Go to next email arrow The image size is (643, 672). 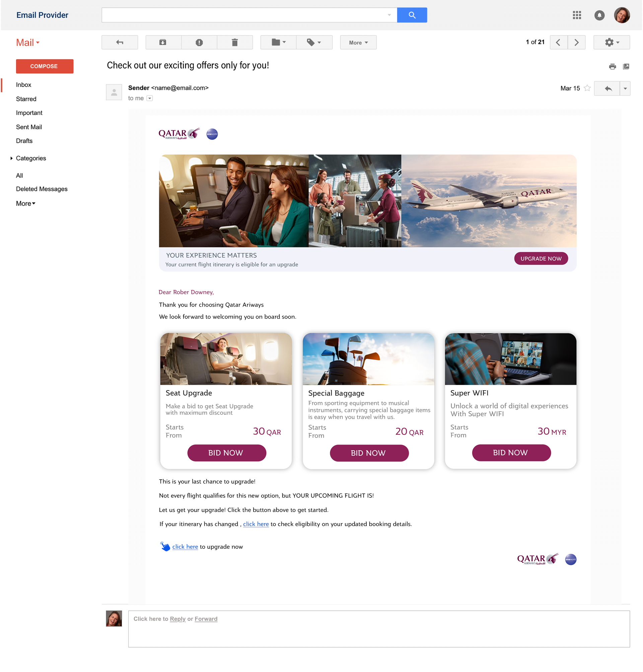point(576,43)
